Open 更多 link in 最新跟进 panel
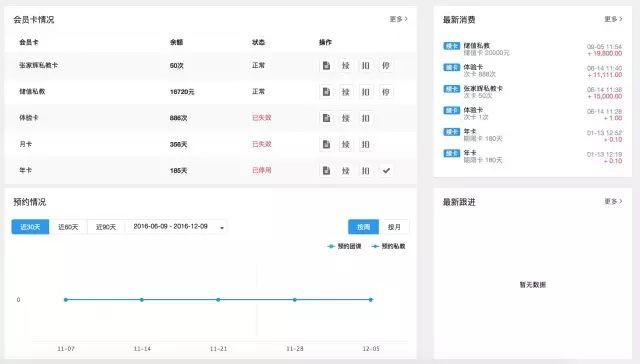Screen dimensions: 640x364 (613, 201)
